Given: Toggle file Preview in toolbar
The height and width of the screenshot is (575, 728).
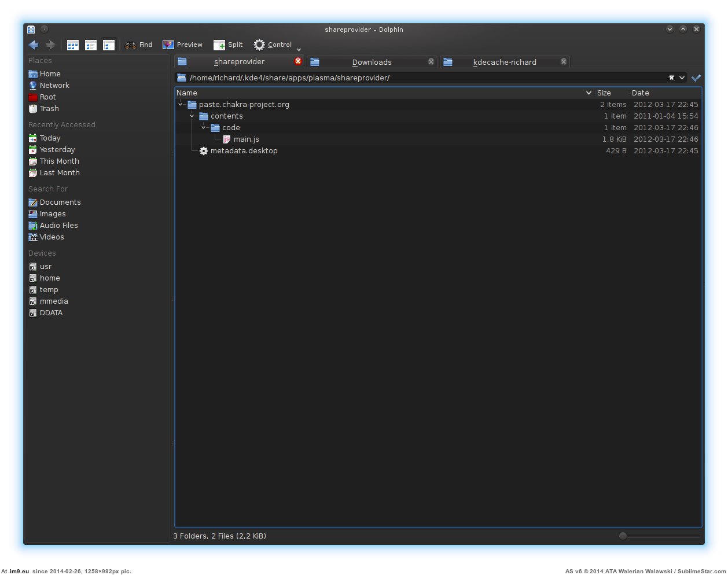Looking at the screenshot, I should point(182,45).
